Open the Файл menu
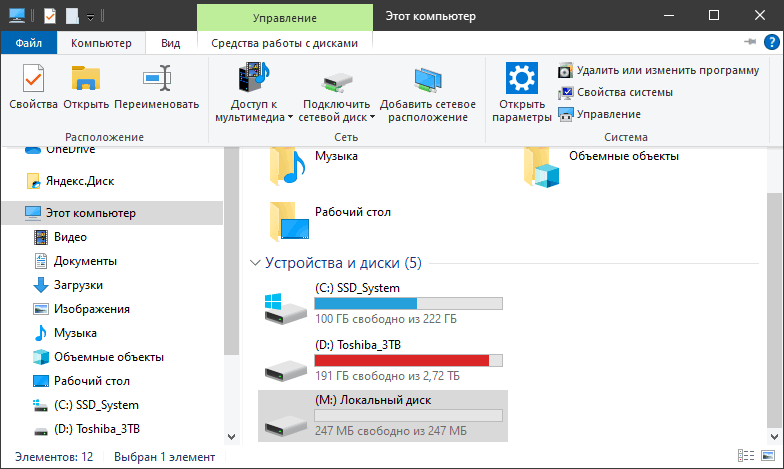This screenshot has height=469, width=784. [29, 43]
